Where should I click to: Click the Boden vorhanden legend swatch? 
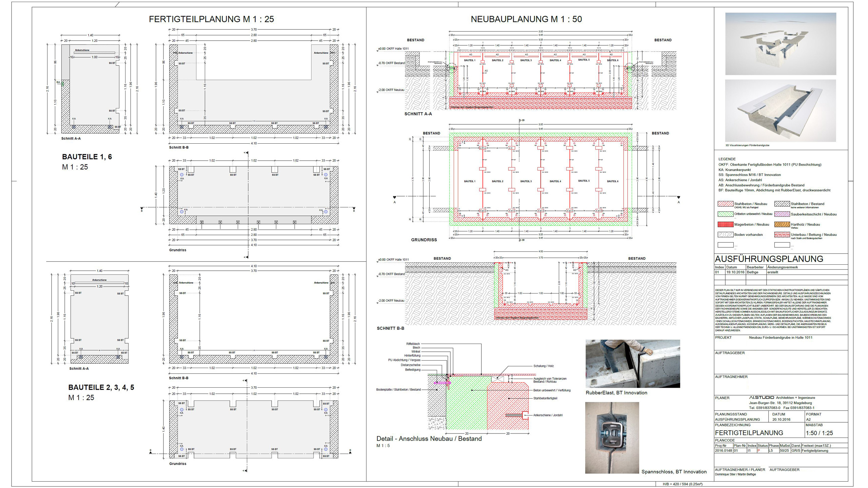pyautogui.click(x=725, y=235)
